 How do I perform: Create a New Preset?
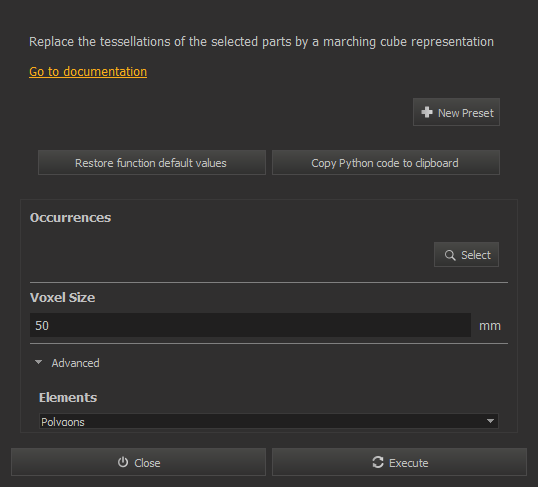click(456, 112)
